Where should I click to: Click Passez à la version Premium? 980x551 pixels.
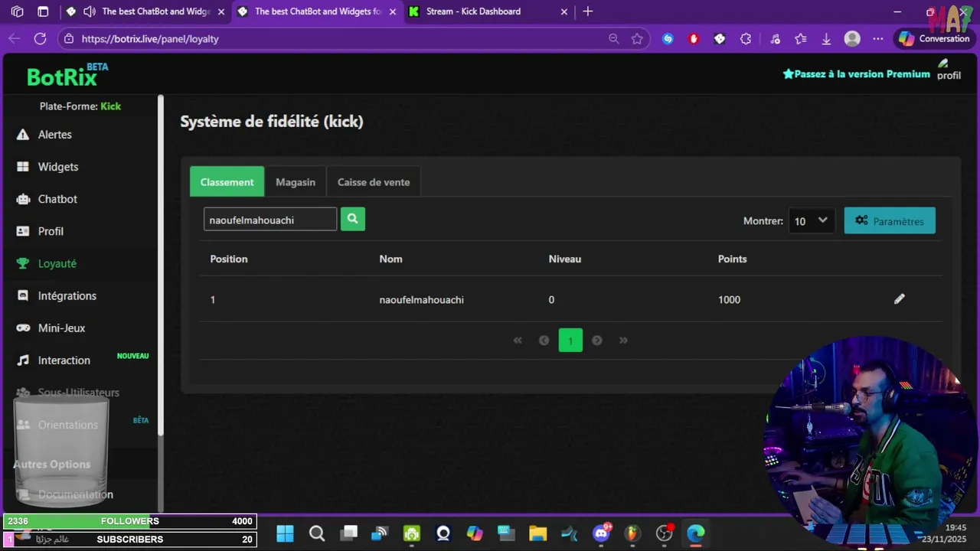point(856,74)
